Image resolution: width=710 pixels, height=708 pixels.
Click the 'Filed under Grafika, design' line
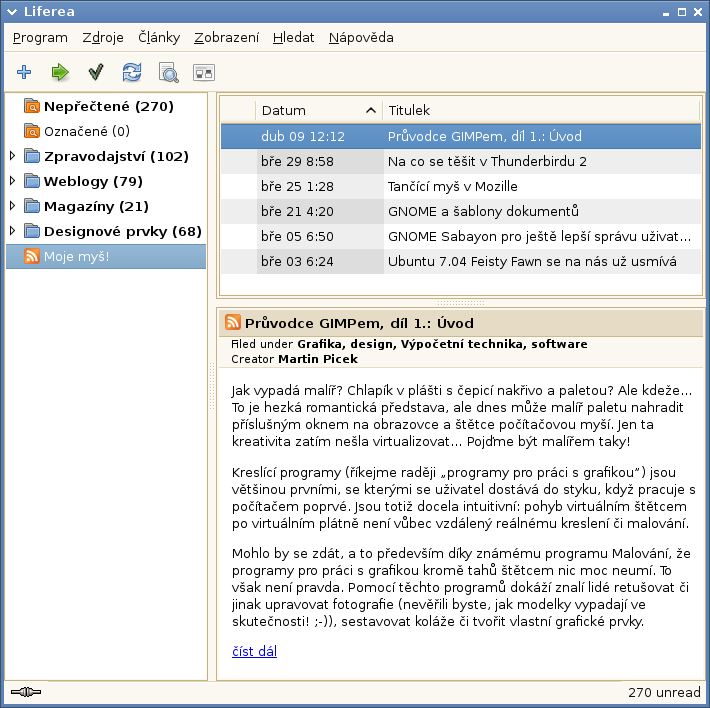tap(409, 344)
